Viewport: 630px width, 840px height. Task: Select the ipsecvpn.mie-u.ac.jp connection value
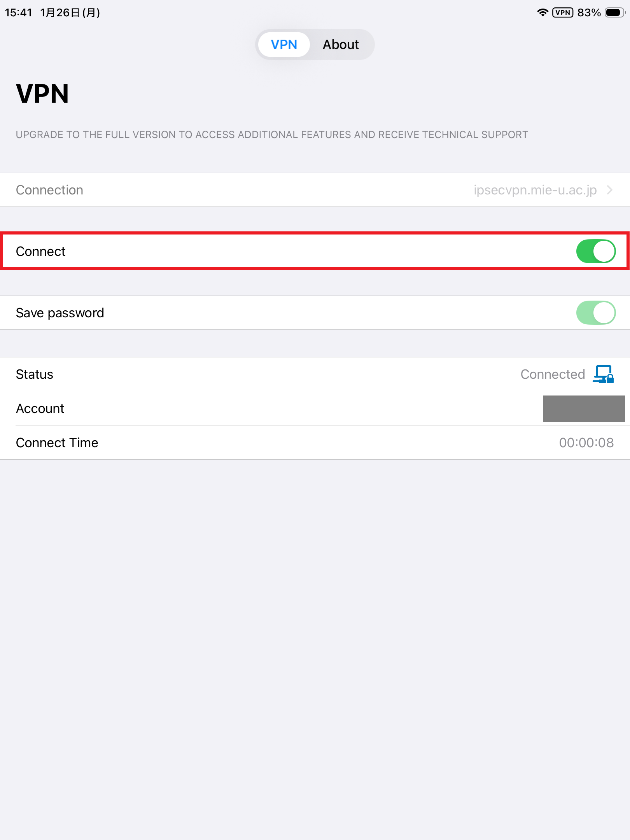pos(535,190)
